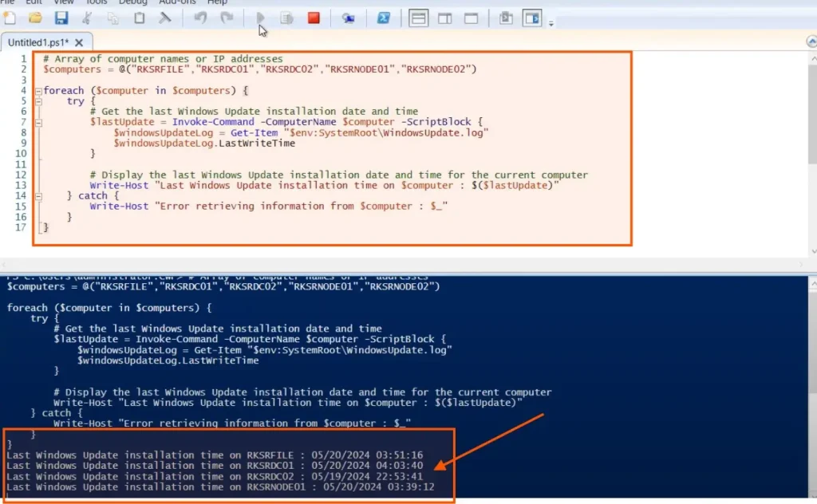Click $windowsUpdateLog.LastWriteTime on editor line 9
Viewport: 817px width, 504px height.
click(x=204, y=144)
